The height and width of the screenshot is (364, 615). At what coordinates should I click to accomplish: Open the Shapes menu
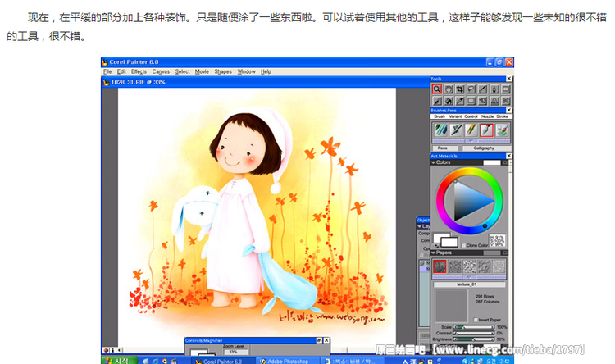pos(223,71)
